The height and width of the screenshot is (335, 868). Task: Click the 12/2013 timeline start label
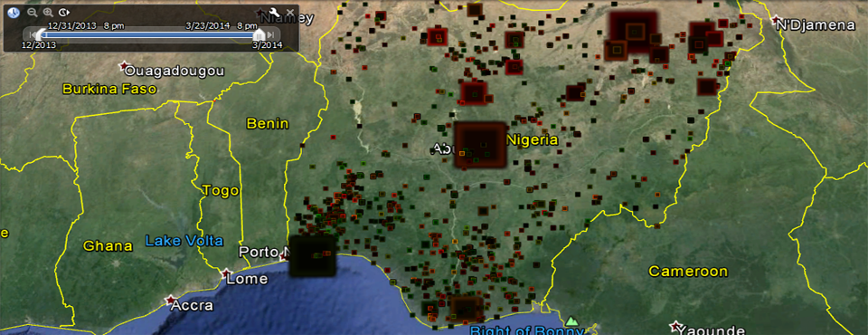39,45
